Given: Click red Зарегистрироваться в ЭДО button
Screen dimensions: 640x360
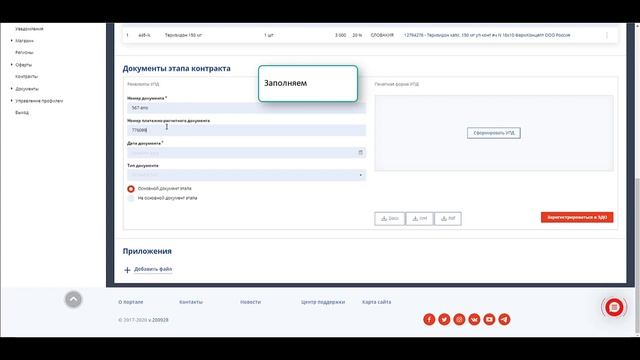Looking at the screenshot, I should tap(577, 218).
